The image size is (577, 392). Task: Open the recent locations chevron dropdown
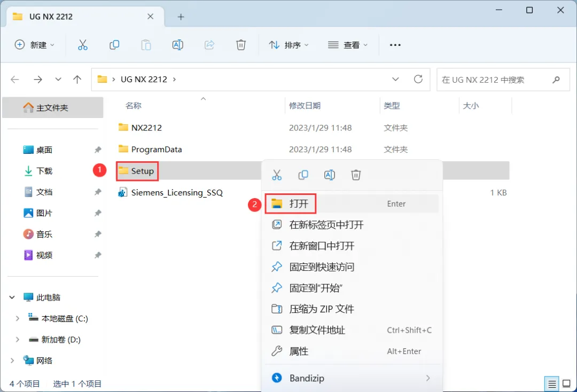point(58,80)
